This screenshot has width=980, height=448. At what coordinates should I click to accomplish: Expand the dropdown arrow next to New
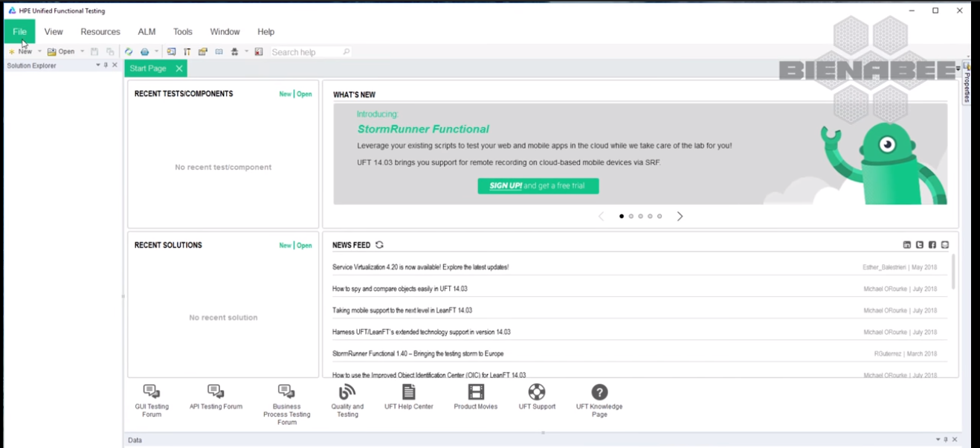[39, 52]
